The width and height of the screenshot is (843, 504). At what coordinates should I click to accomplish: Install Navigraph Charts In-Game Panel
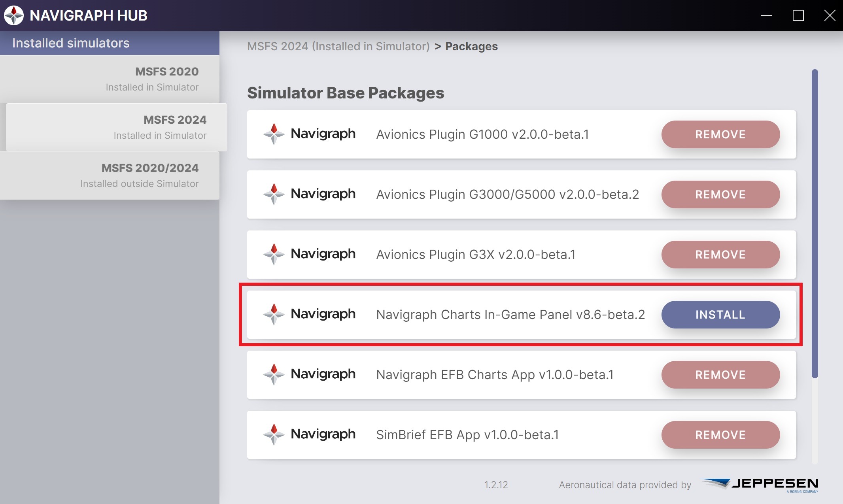click(x=720, y=315)
